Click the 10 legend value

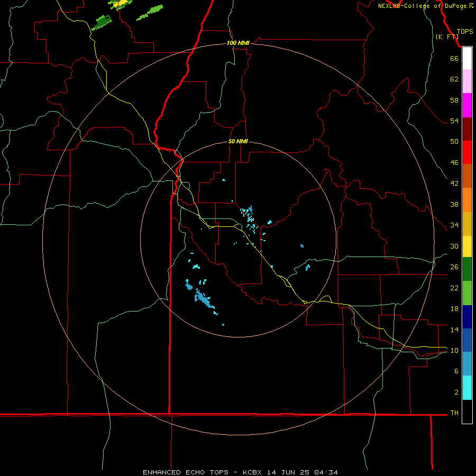[454, 351]
